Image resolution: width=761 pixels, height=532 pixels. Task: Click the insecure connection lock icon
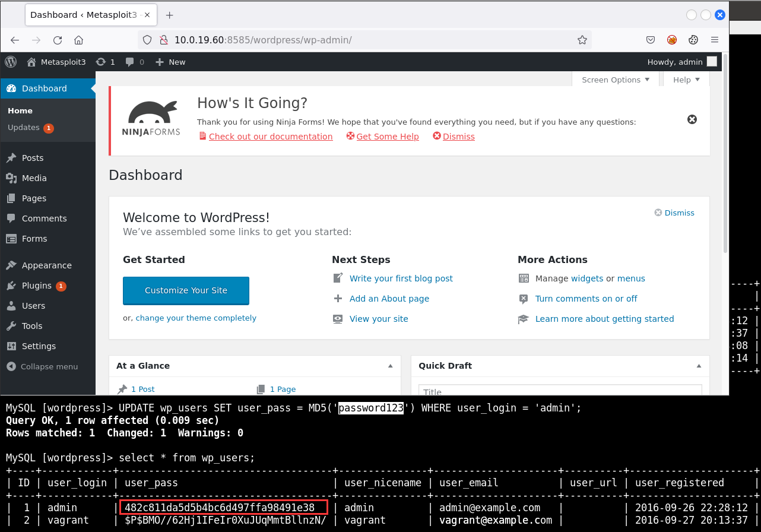pos(163,40)
